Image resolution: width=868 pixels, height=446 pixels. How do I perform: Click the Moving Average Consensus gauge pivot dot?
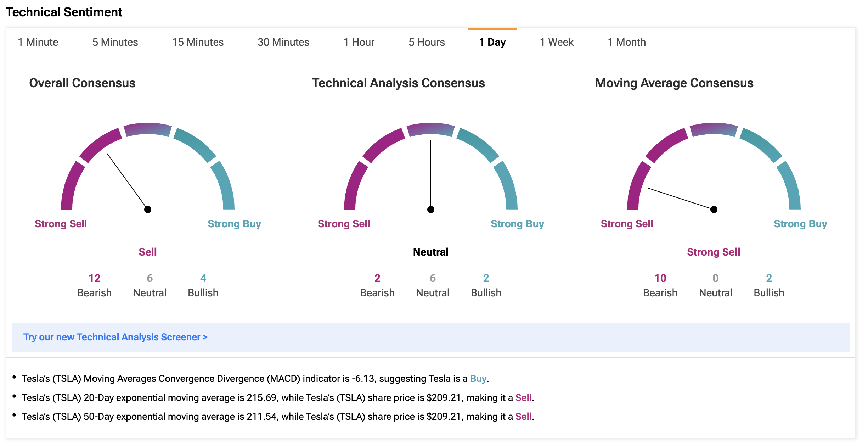click(714, 210)
